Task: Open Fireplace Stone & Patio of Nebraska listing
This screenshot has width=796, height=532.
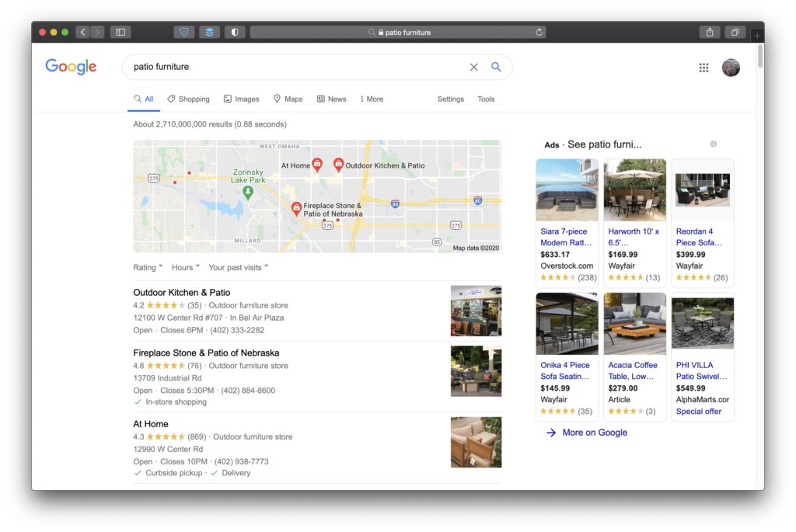Action: point(206,353)
